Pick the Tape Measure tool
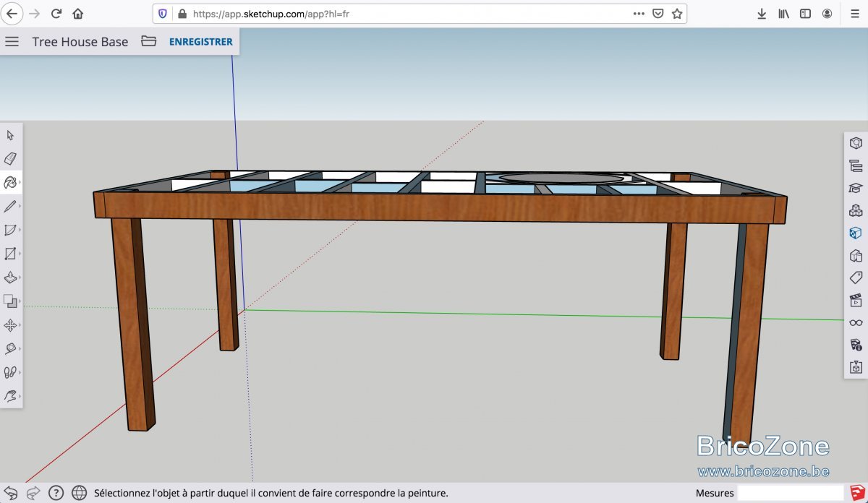Screen dimensions: 868x503 pyautogui.click(x=10, y=349)
